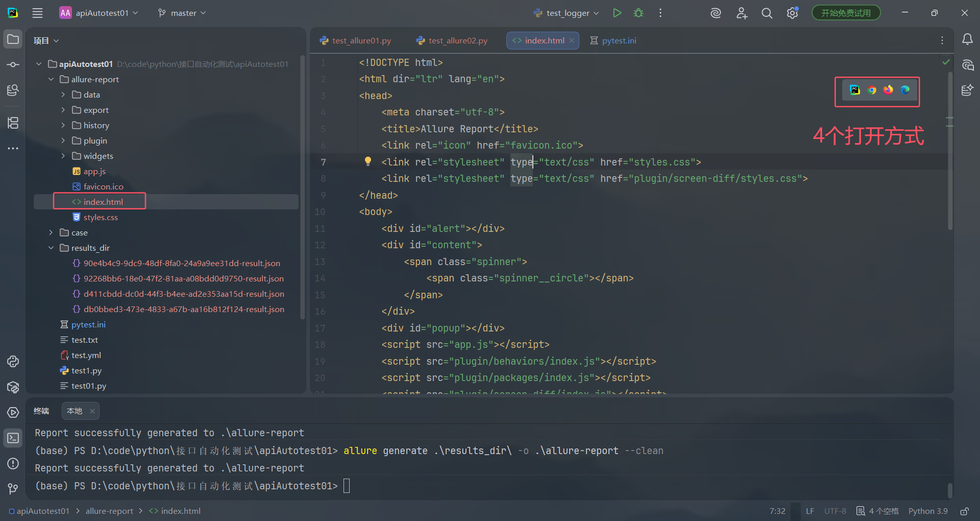Open the Git tool window icon
Viewport: 980px width, 521px height.
[13, 489]
